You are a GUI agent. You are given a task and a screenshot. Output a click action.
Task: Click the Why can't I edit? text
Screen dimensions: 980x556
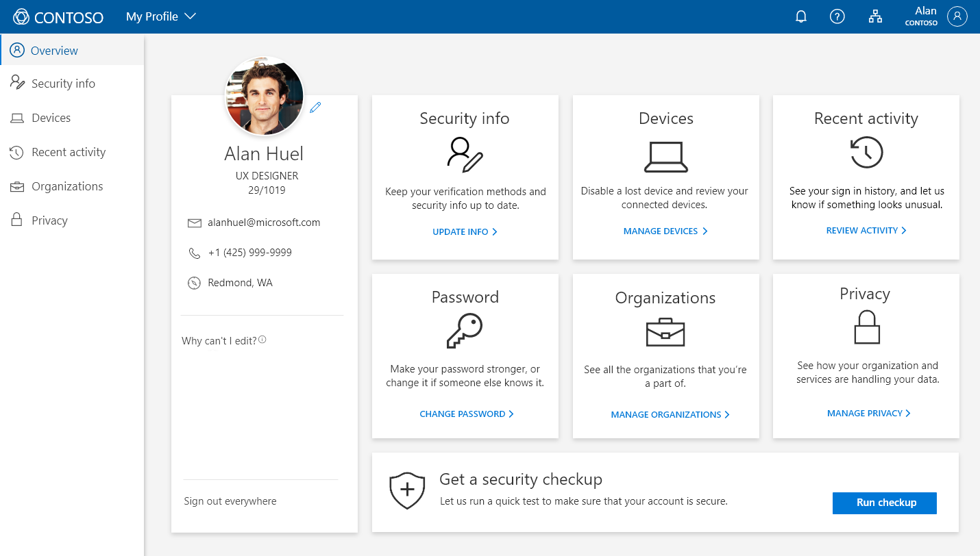point(219,341)
